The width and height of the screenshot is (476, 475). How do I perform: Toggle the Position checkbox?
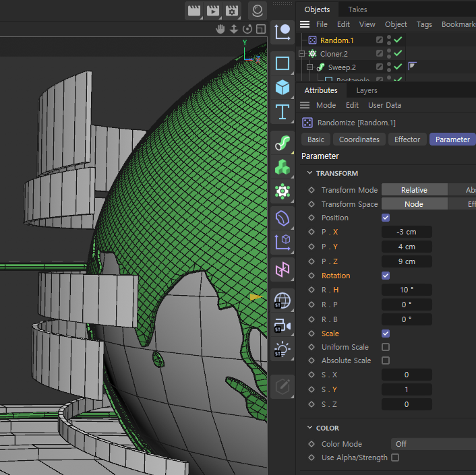[x=386, y=218]
